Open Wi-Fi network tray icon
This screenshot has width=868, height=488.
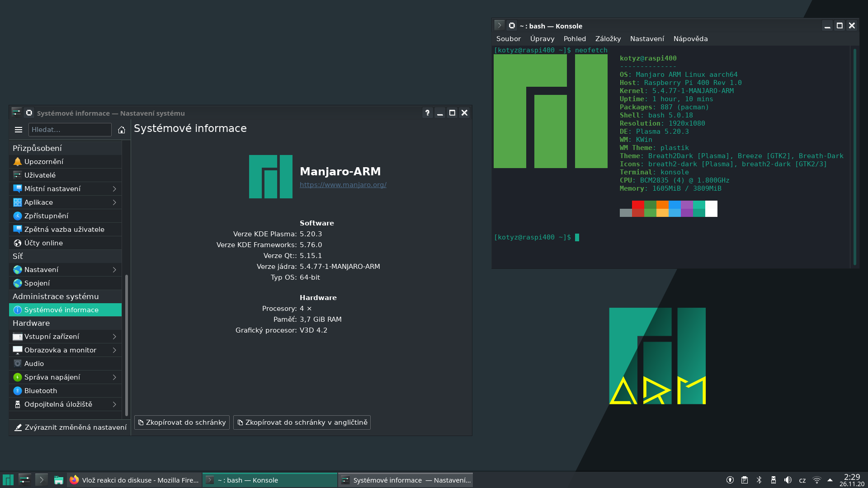(817, 480)
